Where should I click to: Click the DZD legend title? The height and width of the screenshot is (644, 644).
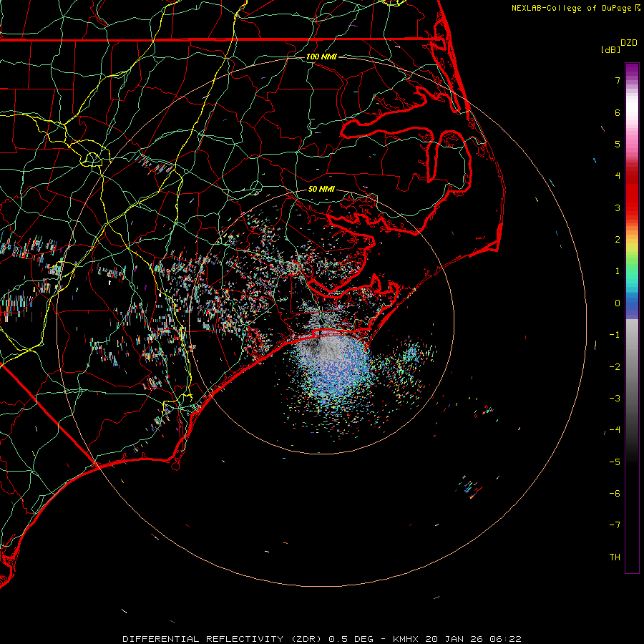point(629,43)
